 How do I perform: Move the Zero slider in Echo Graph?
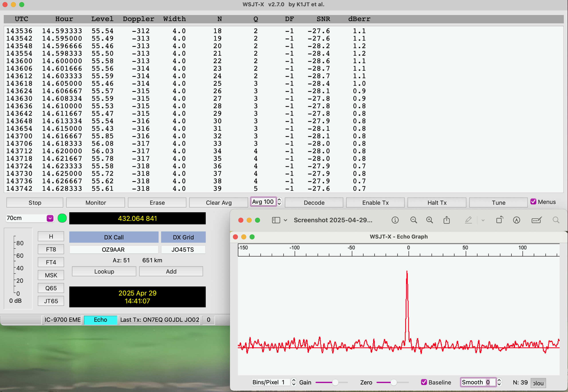pos(394,382)
